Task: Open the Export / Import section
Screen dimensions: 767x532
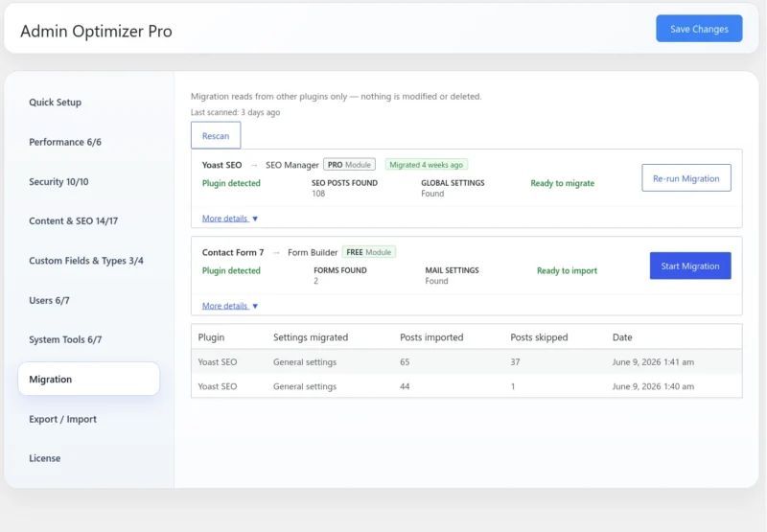Action: [x=62, y=419]
